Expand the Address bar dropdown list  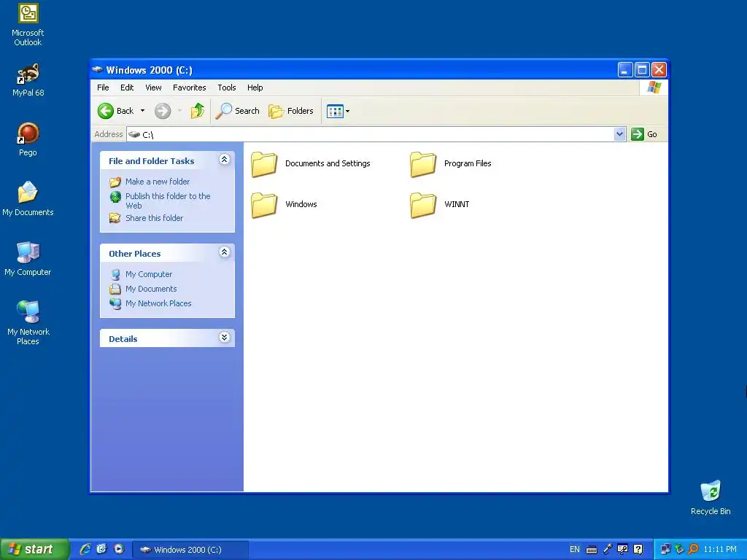(x=619, y=134)
